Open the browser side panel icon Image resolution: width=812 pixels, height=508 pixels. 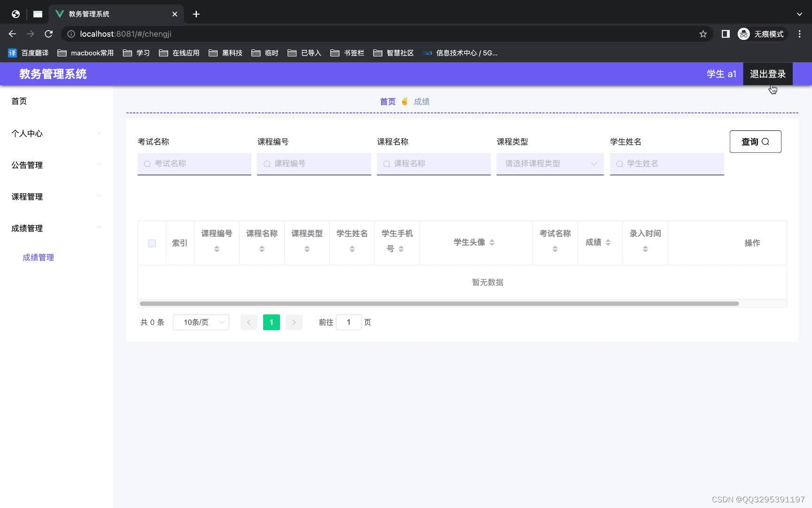point(726,34)
